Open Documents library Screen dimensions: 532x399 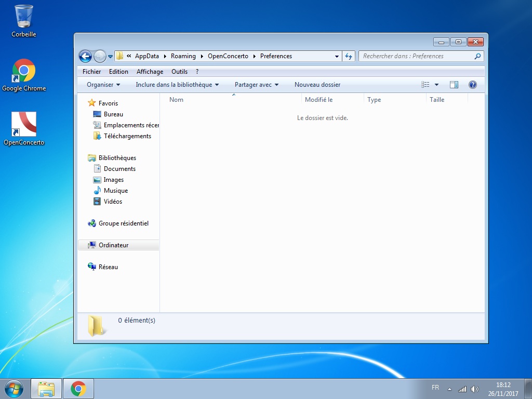pyautogui.click(x=119, y=169)
